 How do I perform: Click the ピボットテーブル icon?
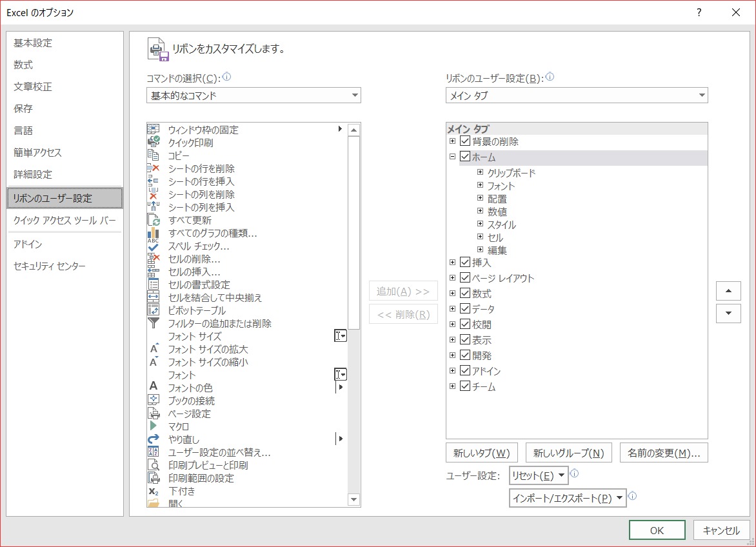click(154, 310)
